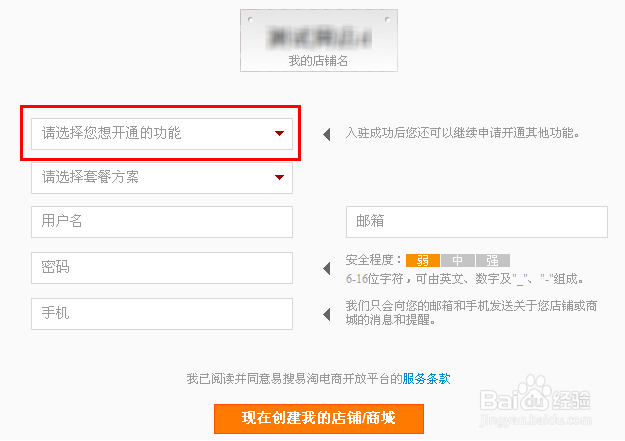
Task: Click into the 邮箱 input field
Action: [476, 222]
